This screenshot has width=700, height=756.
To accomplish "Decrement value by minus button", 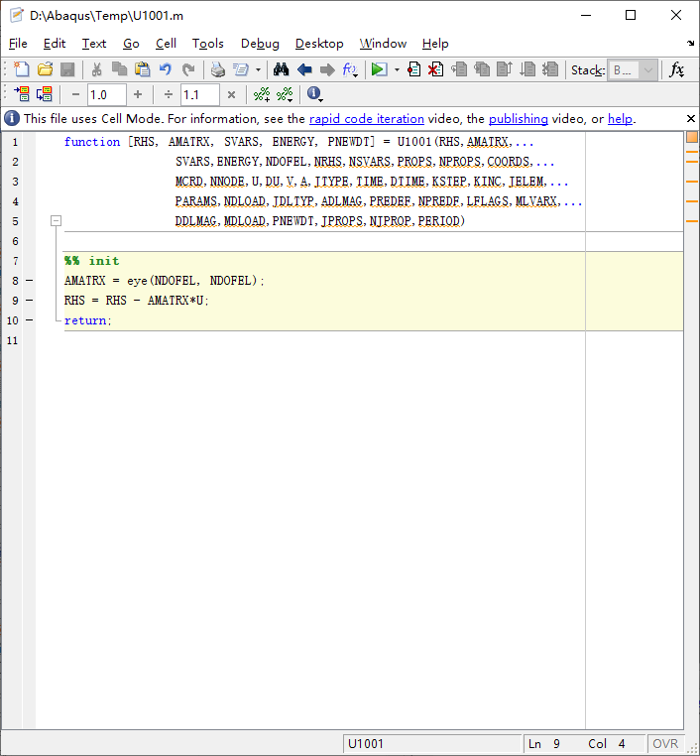I will (x=75, y=94).
